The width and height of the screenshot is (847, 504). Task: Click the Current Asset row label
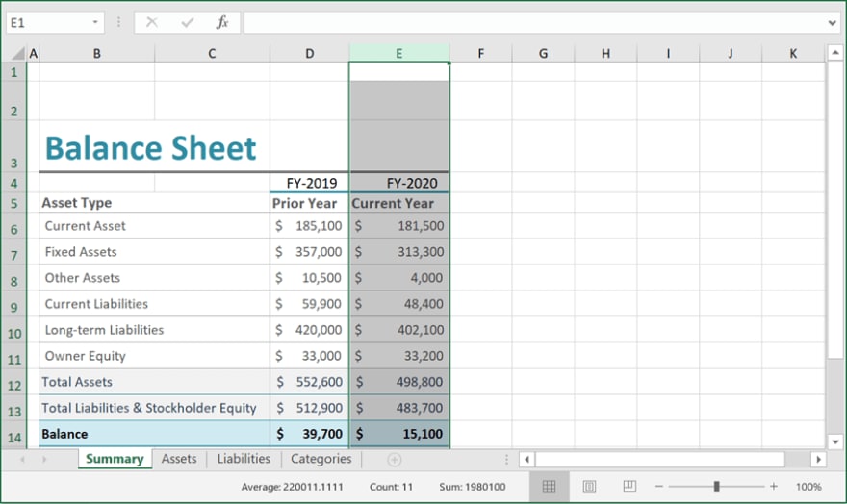(85, 226)
